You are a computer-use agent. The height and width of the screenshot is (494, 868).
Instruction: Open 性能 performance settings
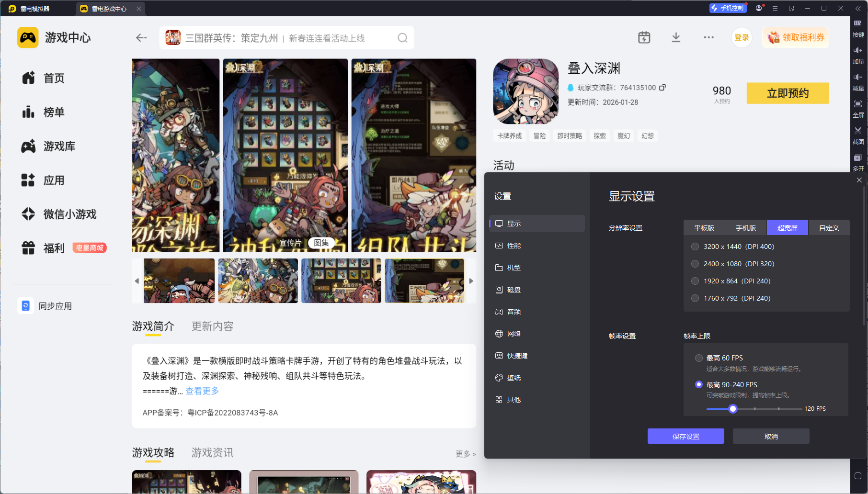[537, 246]
